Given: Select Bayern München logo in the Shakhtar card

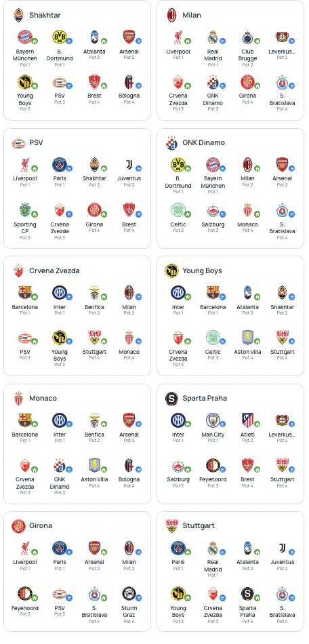Looking at the screenshot, I should tap(24, 37).
